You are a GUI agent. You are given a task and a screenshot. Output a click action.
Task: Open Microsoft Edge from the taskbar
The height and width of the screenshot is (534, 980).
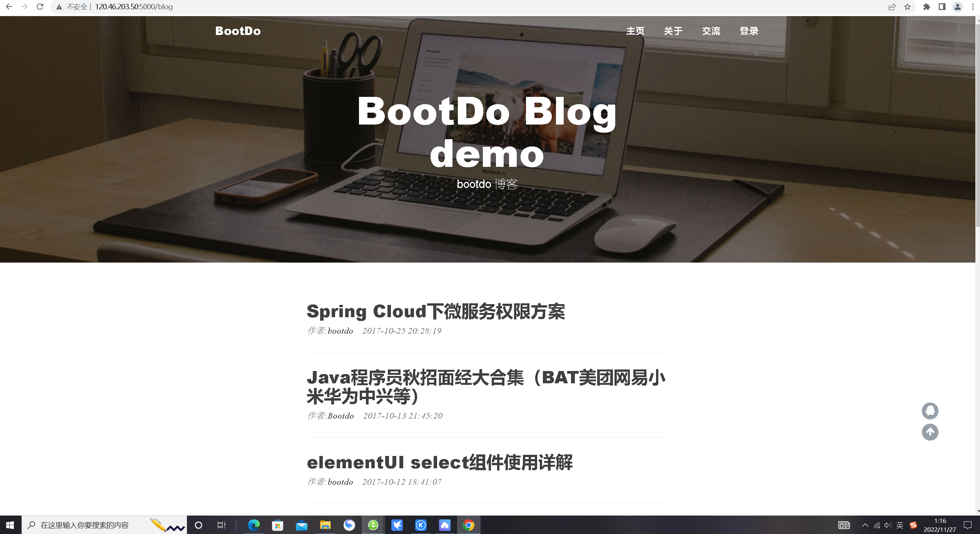(x=254, y=525)
